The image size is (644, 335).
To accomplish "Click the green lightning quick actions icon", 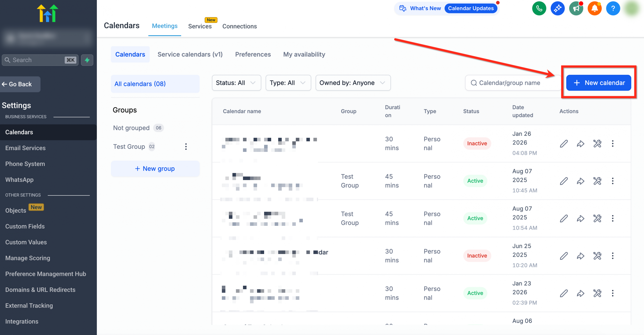I will [x=87, y=60].
